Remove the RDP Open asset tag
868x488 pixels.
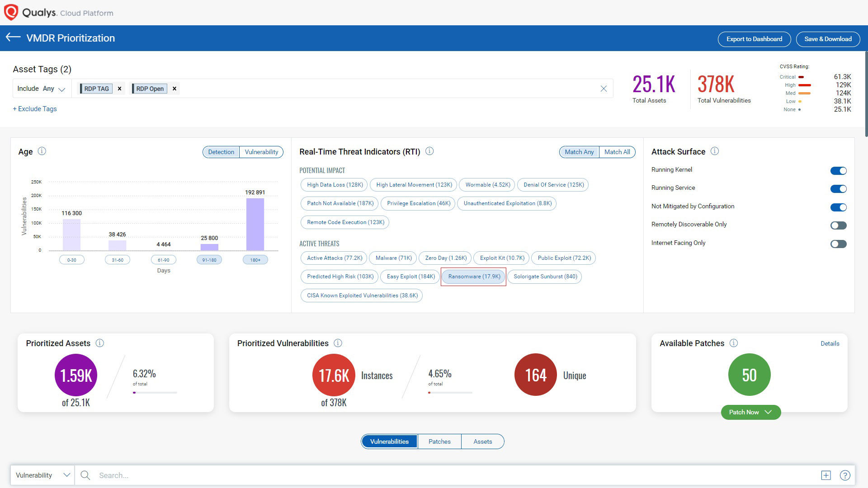174,89
